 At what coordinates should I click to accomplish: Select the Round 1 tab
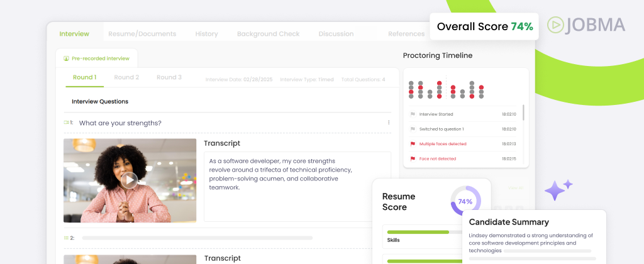85,77
